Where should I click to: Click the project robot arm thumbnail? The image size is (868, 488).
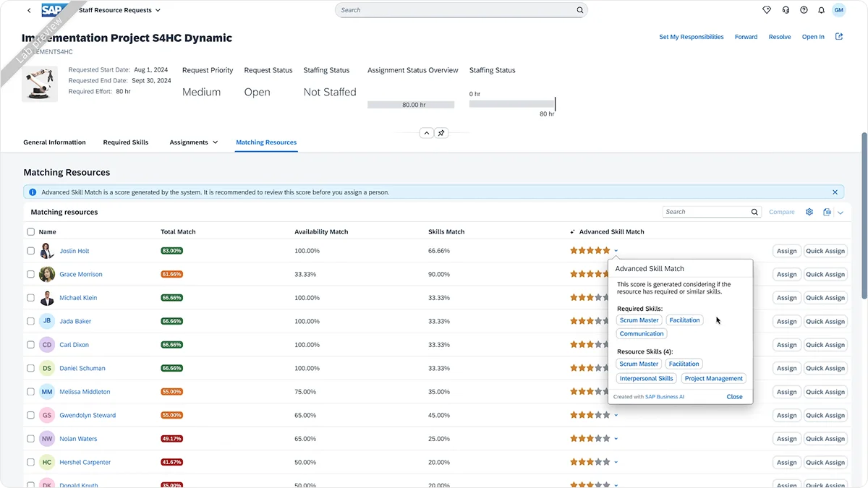pyautogui.click(x=40, y=82)
